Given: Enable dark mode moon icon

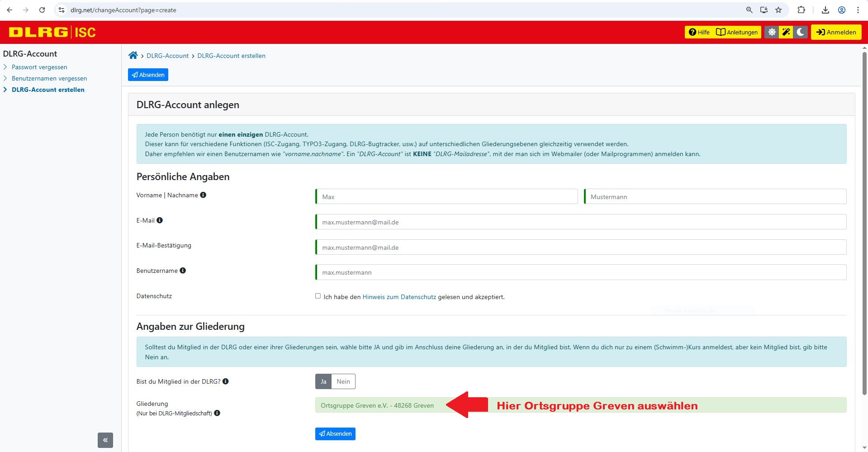Looking at the screenshot, I should 801,32.
